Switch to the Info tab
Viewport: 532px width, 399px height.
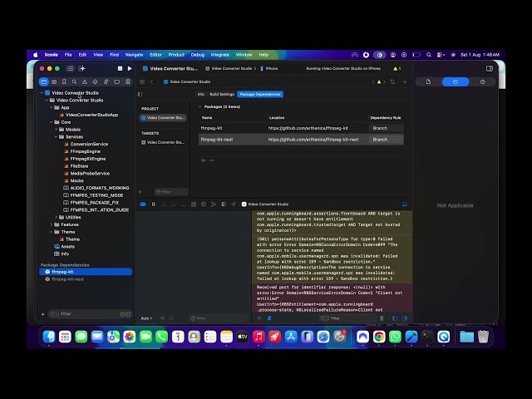201,94
